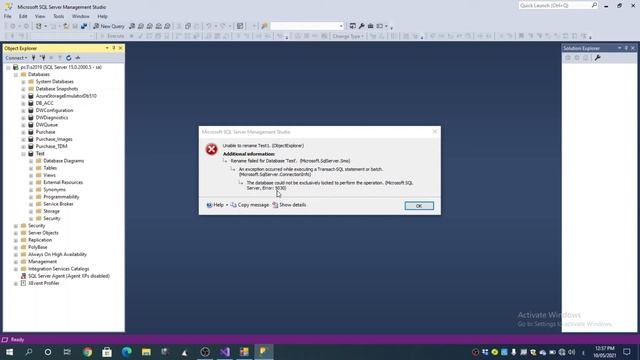640x360 pixels.
Task: Open the Properties Window wrench icon in toolbar
Action: click(362, 26)
